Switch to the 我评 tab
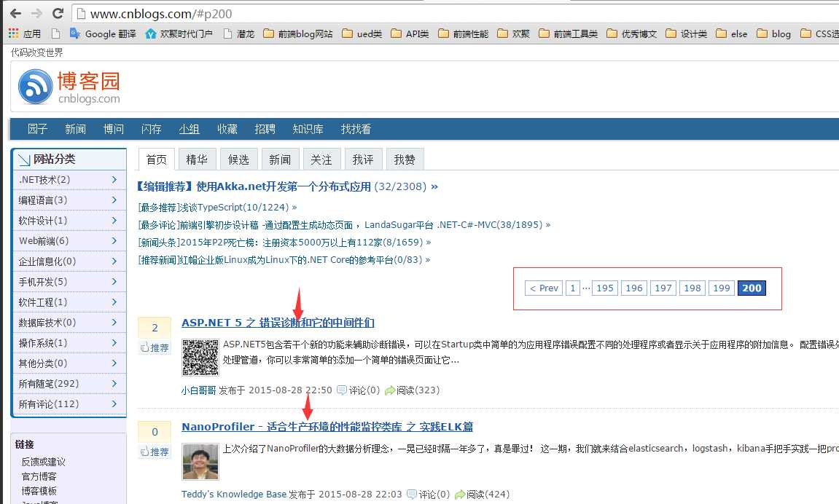 [363, 160]
